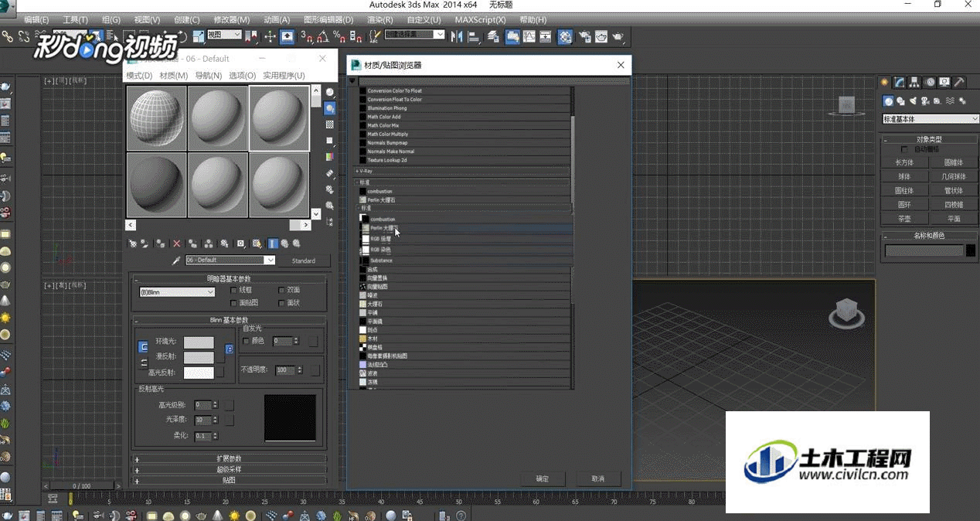Click the Mirror tool in main toolbar

457,36
